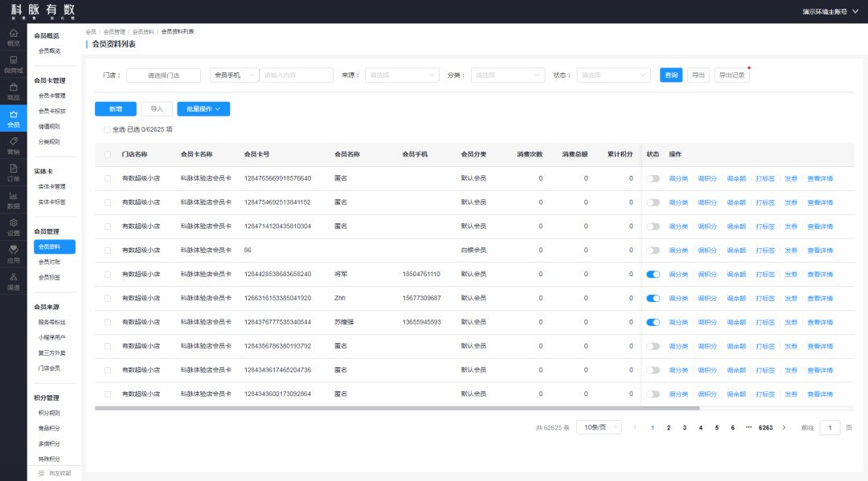Enable status switch for card number 86
868x481 pixels.
click(x=653, y=251)
